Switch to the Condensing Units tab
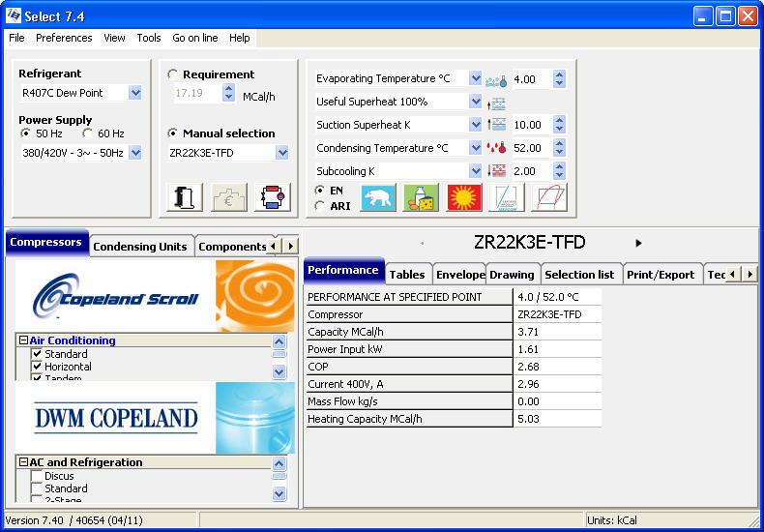The image size is (764, 532). pos(140,247)
